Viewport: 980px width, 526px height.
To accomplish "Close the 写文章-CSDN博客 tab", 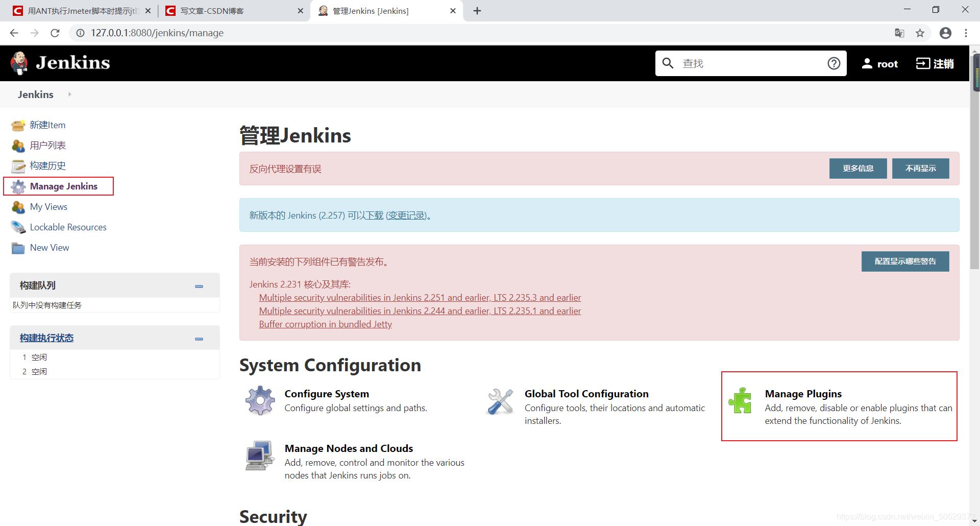I will (x=300, y=11).
